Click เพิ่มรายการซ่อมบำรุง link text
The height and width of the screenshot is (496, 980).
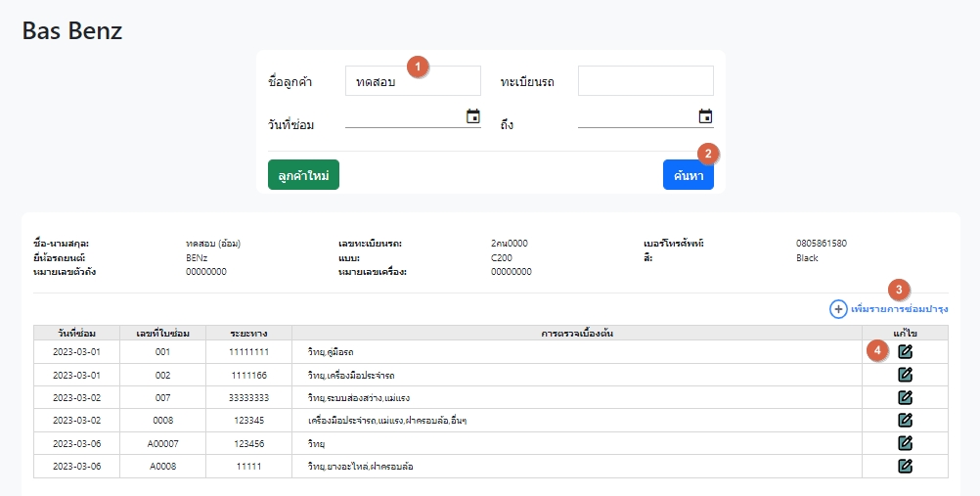point(900,309)
